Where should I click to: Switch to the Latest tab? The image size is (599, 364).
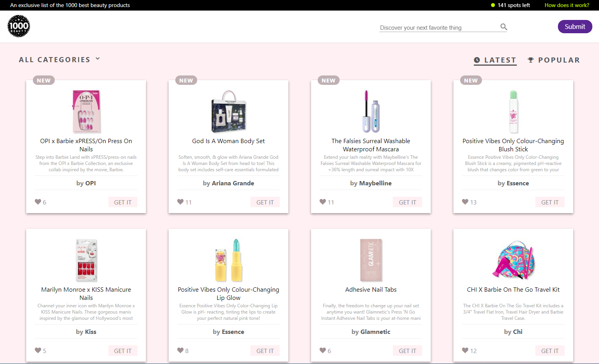click(x=495, y=60)
